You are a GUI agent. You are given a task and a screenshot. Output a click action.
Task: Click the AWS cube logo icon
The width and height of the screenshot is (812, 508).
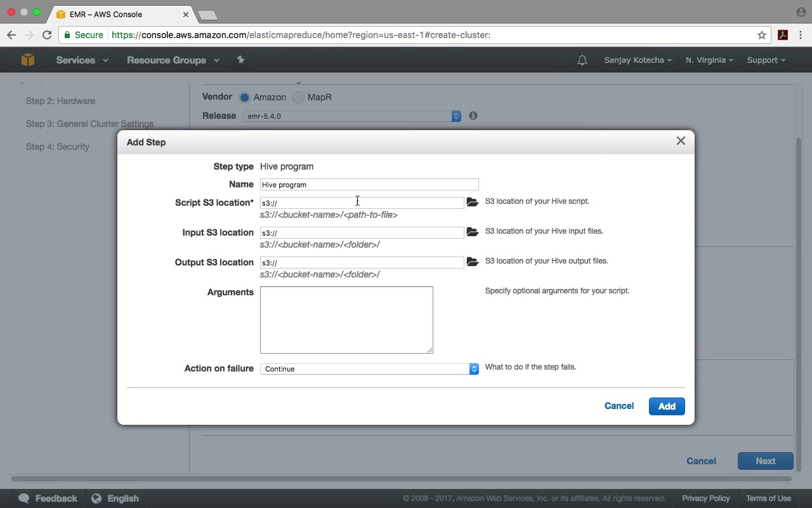point(27,60)
